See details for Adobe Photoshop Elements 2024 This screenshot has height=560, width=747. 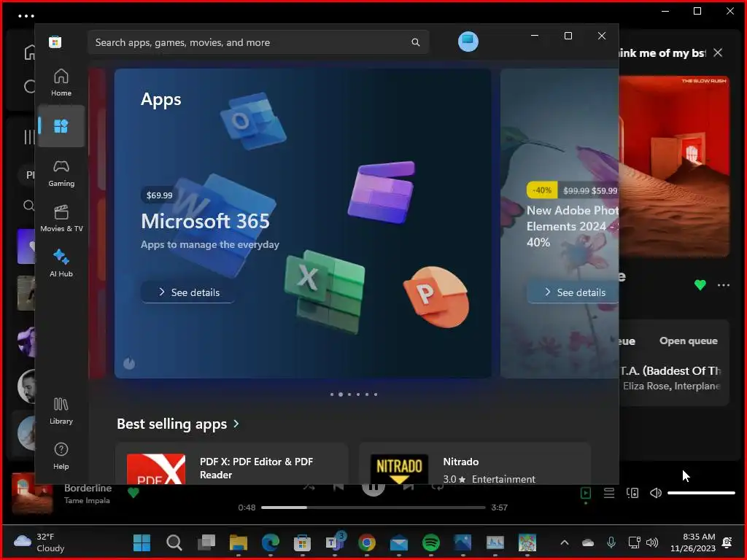coord(573,292)
